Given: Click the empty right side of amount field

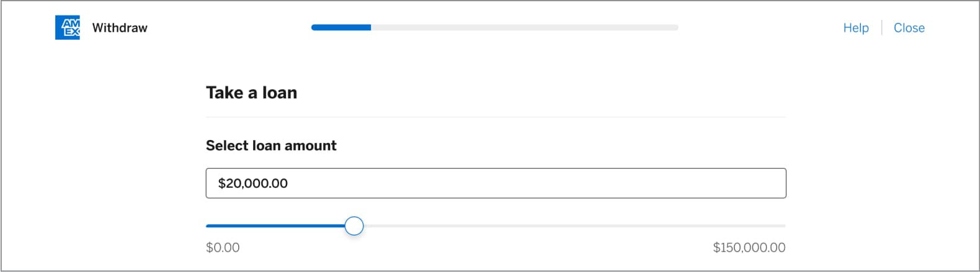Looking at the screenshot, I should pos(682,183).
